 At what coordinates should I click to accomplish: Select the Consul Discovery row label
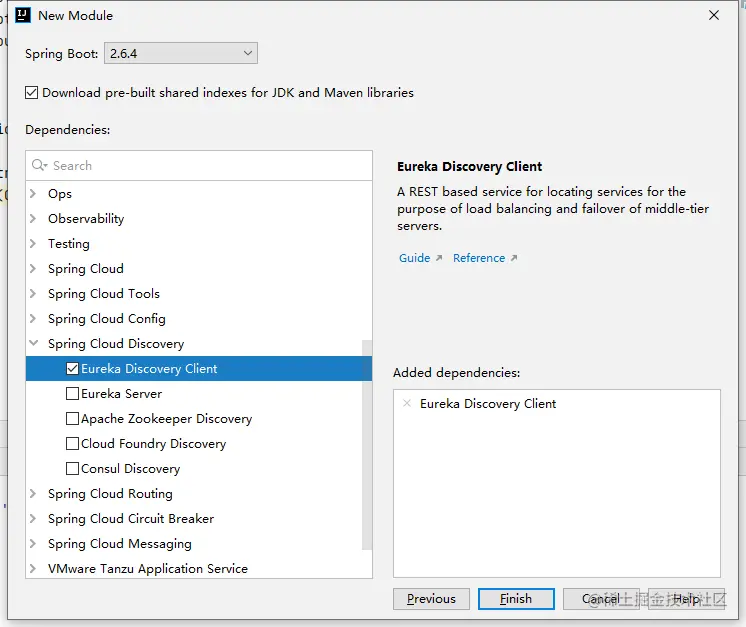coord(130,469)
